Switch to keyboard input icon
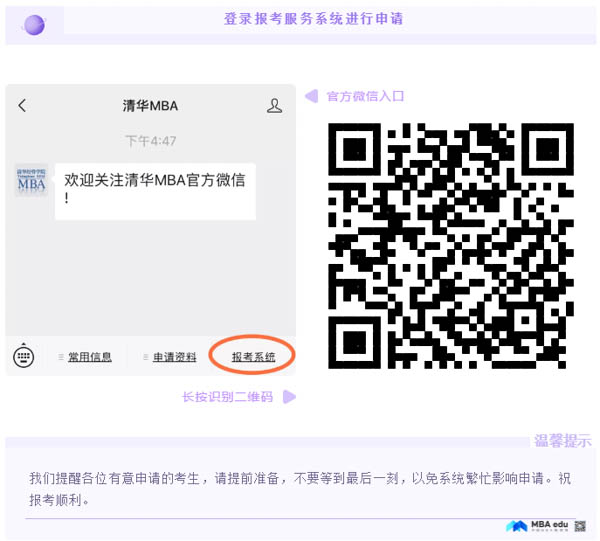The image size is (600, 541). click(24, 356)
